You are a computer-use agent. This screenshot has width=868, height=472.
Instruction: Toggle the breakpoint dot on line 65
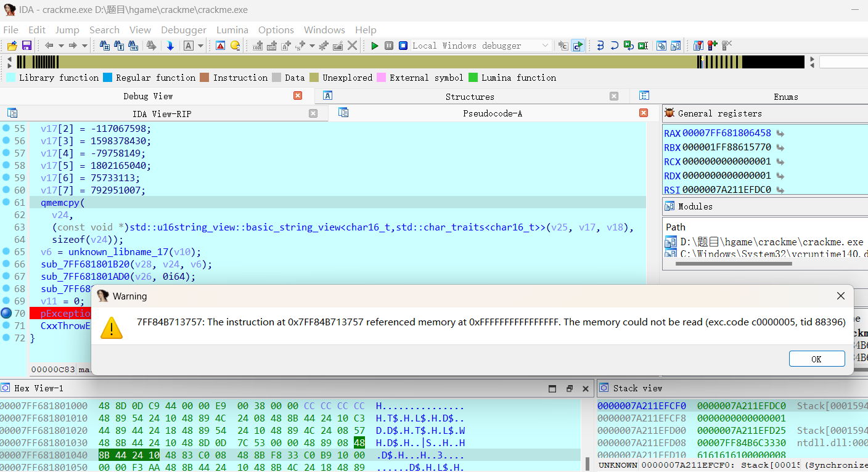(6, 251)
